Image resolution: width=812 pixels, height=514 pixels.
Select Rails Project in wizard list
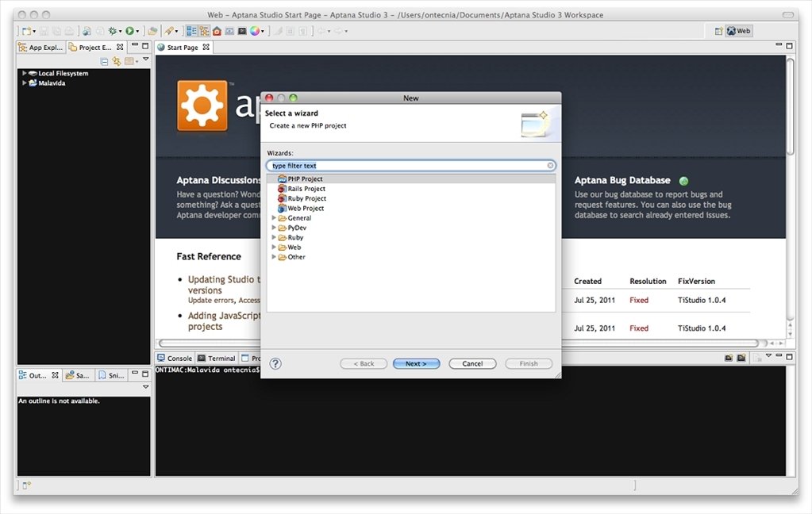[x=306, y=189]
